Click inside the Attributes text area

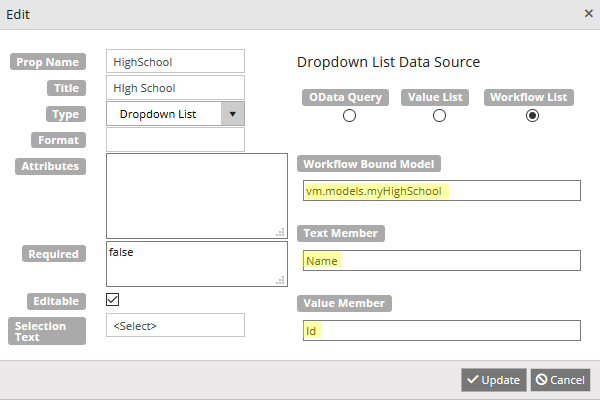coord(196,195)
